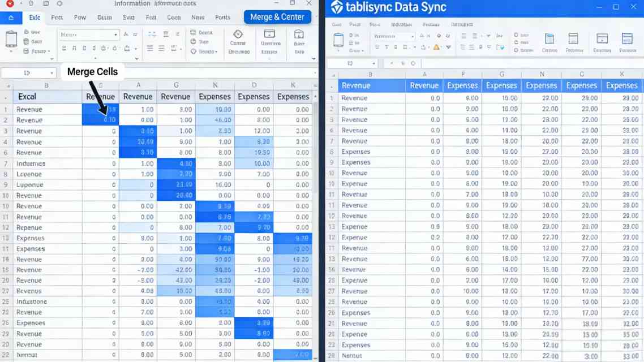This screenshot has height=362, width=644.
Task: Switch to the Coen tab in left ribbon
Action: pyautogui.click(x=174, y=17)
